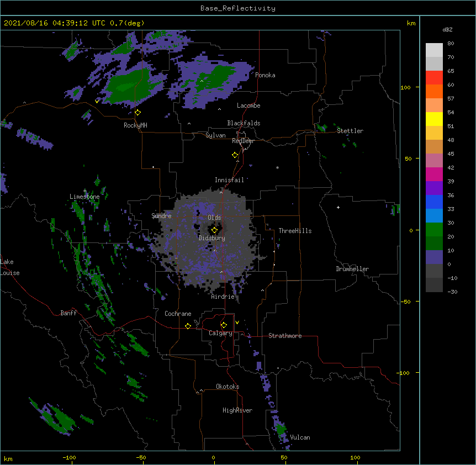Click the Blackfalds label
The image size is (476, 465).
click(244, 123)
